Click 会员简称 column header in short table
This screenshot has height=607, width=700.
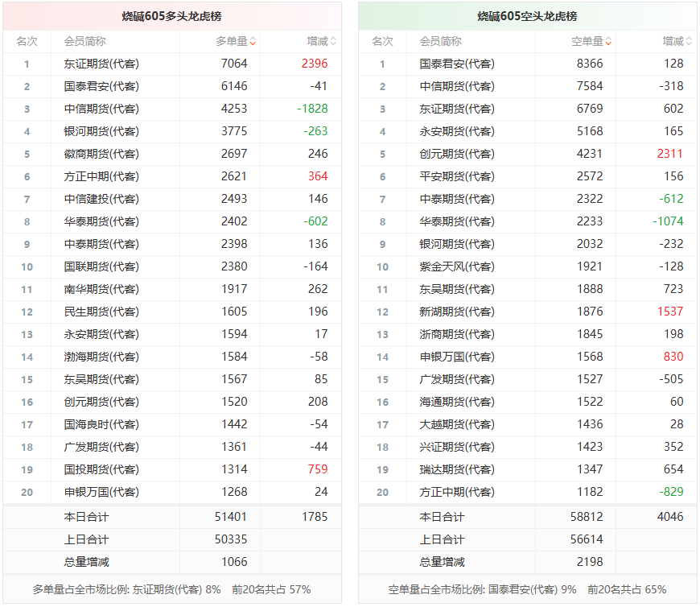coord(440,42)
